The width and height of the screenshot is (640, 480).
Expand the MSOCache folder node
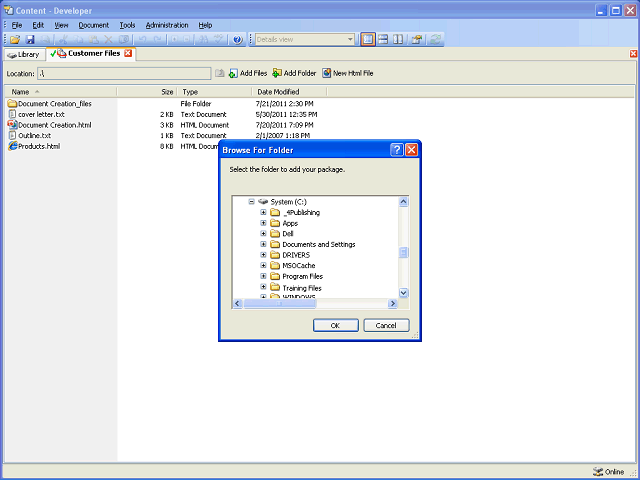263,265
